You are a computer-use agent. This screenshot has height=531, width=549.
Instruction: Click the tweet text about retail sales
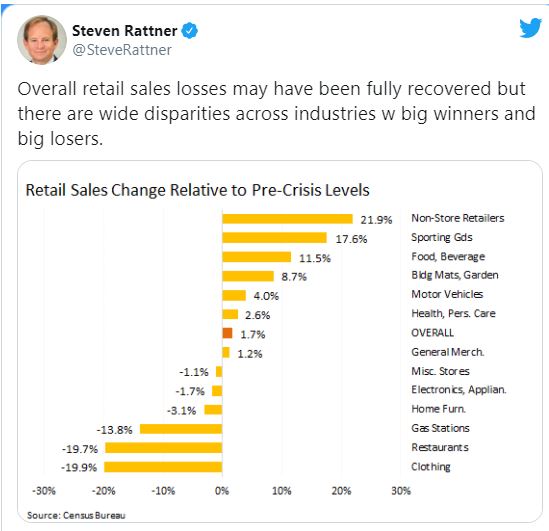(x=276, y=114)
